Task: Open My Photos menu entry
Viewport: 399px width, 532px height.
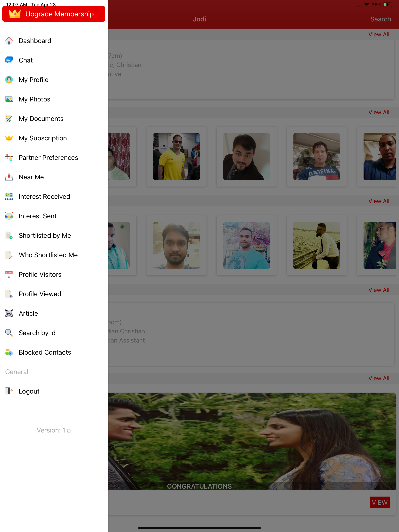Action: point(54,99)
